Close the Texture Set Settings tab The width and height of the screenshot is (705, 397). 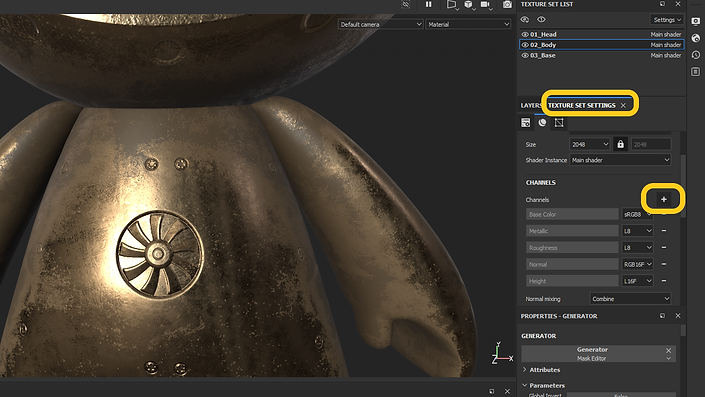(x=623, y=105)
